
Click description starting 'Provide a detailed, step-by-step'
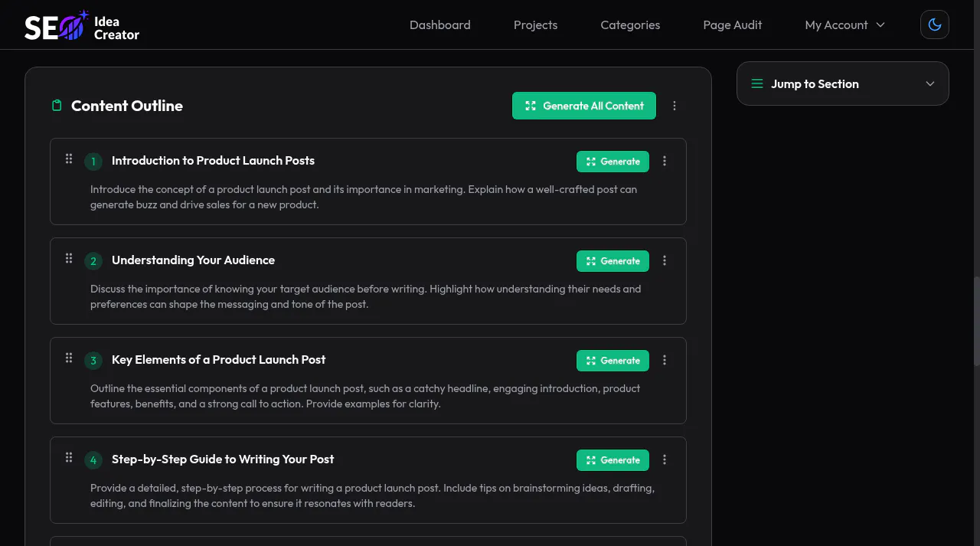pyautogui.click(x=372, y=495)
